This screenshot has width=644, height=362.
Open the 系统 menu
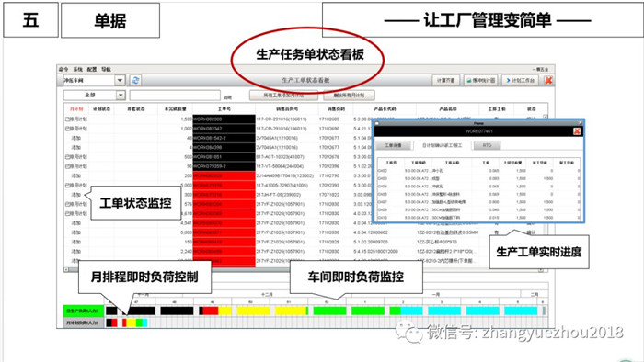coord(78,69)
